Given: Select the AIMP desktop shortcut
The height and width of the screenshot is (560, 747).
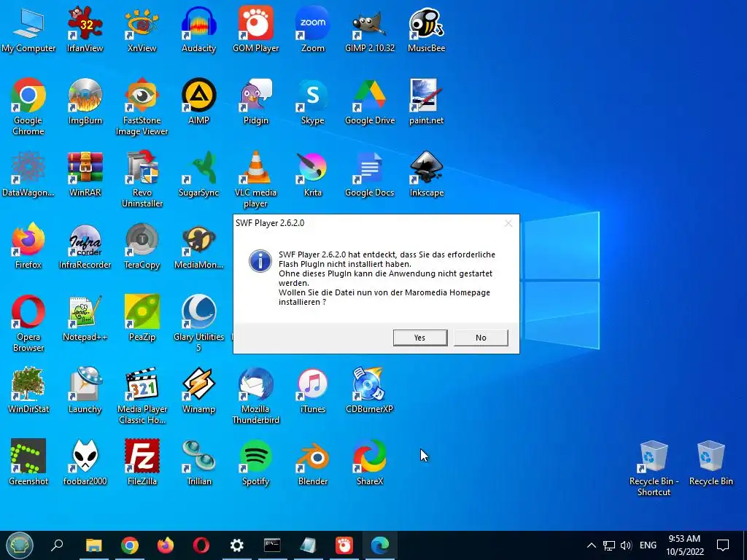Looking at the screenshot, I should pyautogui.click(x=198, y=102).
